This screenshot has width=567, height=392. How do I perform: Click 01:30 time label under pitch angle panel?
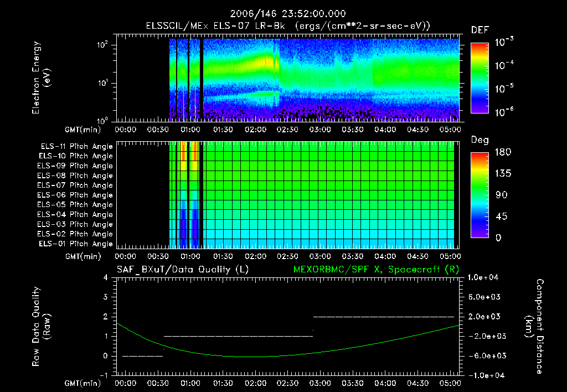click(223, 256)
